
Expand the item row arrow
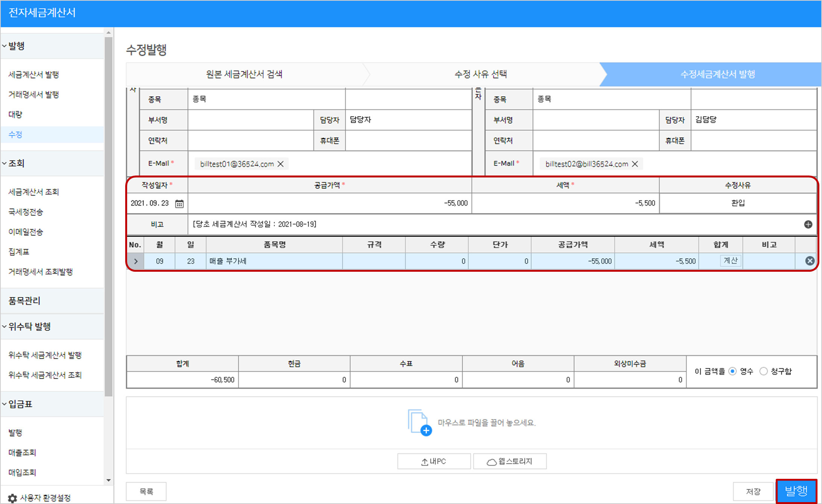tap(136, 261)
